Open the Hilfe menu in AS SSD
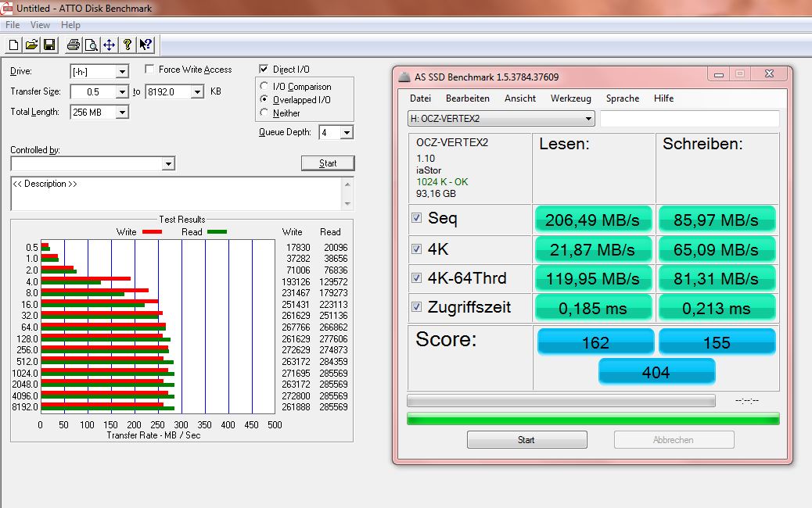 pos(663,98)
